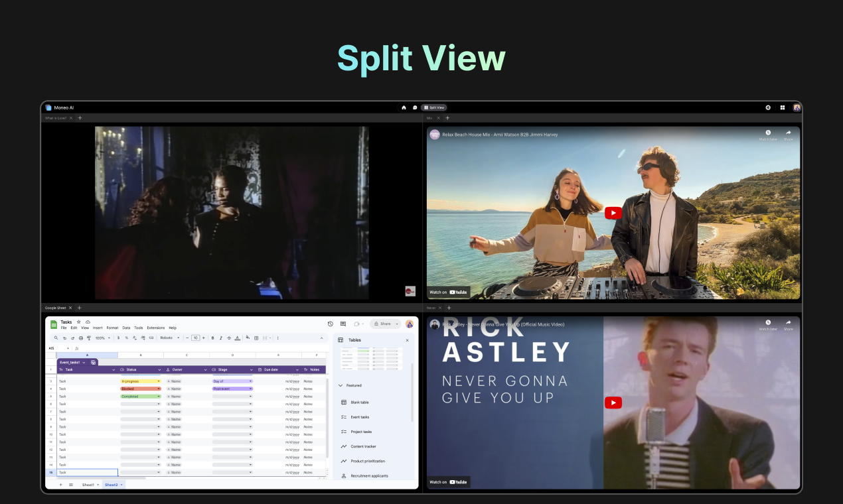This screenshot has height=504, width=843.
Task: Add a new tab next to Google Sheet
Action: click(x=80, y=308)
